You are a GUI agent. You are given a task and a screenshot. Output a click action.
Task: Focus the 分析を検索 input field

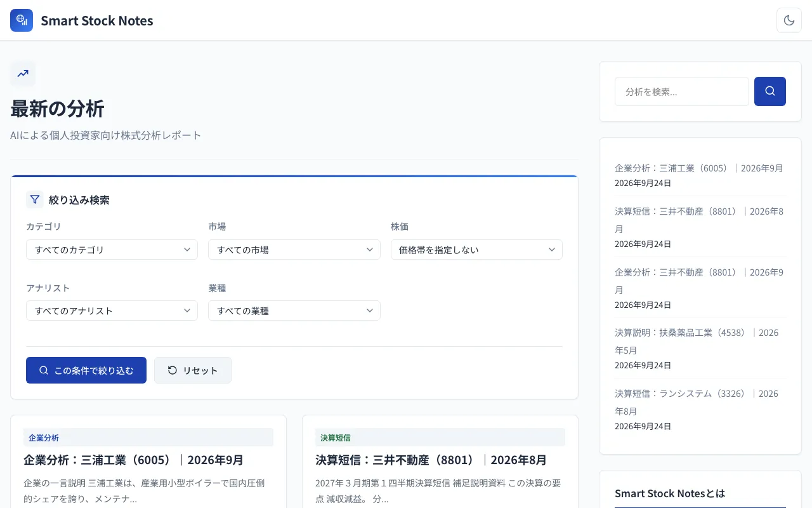pos(682,91)
